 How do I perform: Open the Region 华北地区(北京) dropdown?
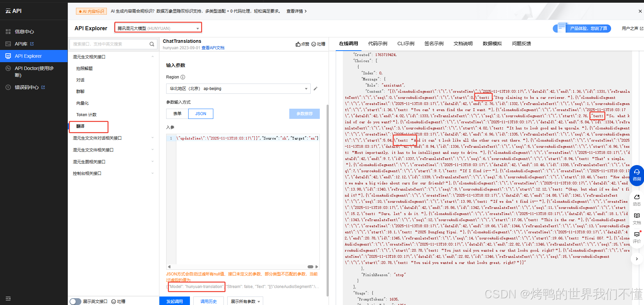238,89
